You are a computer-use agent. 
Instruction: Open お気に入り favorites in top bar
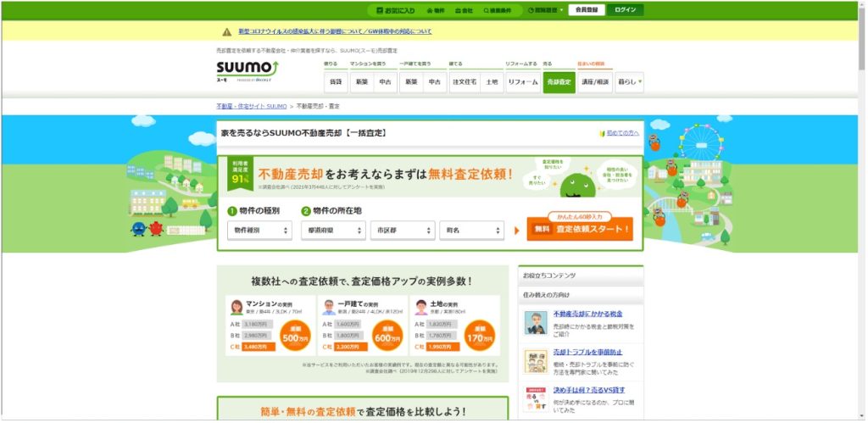tap(395, 10)
